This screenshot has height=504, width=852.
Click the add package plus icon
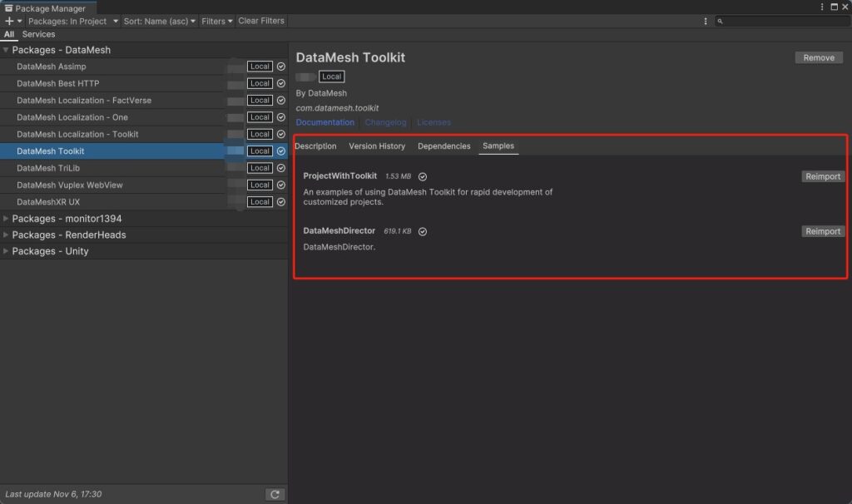(x=9, y=21)
